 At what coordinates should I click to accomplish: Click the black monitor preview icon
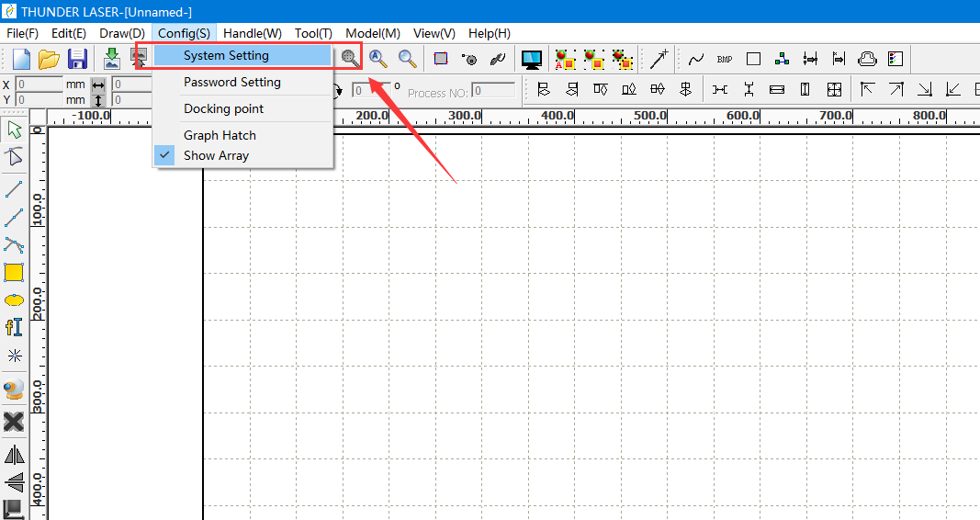tap(531, 60)
